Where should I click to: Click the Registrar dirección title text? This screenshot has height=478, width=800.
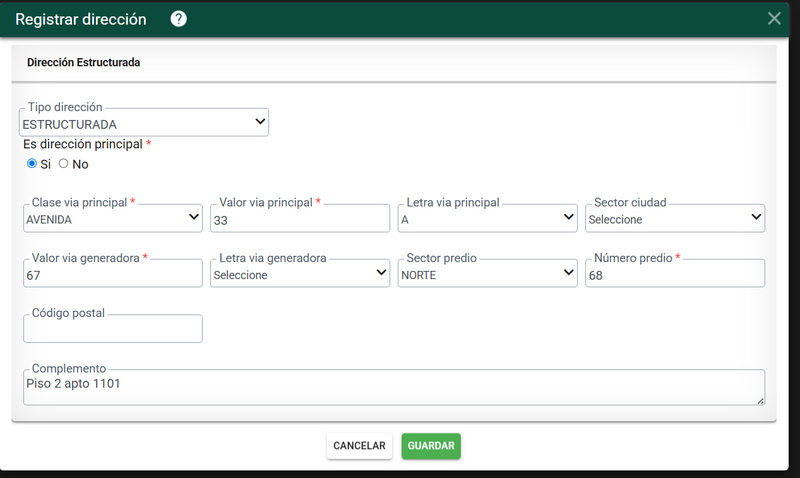click(x=81, y=19)
